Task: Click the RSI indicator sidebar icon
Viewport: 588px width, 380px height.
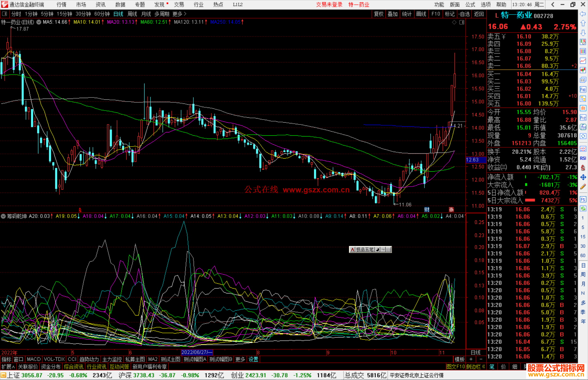Action: pos(583,158)
